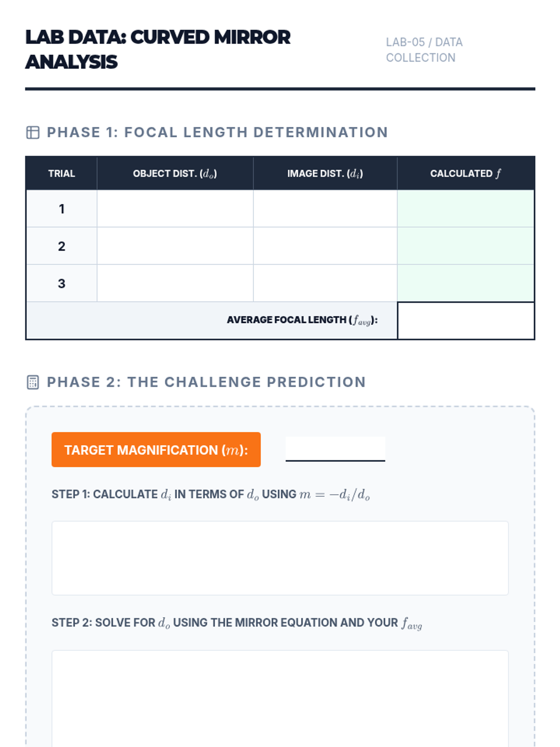Select Trial 1 calculated f cell
This screenshot has width=560, height=747.
(x=465, y=209)
